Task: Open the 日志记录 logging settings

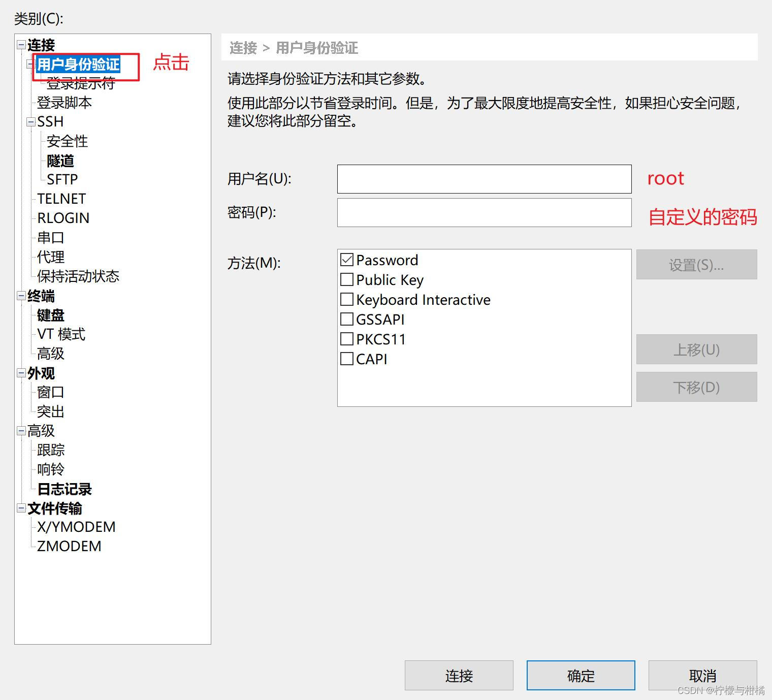Action: tap(64, 488)
